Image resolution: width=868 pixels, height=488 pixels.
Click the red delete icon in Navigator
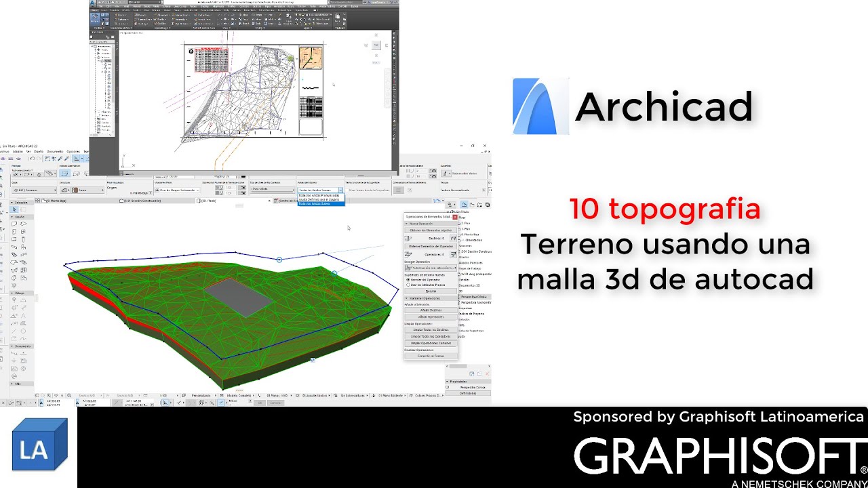click(x=487, y=374)
